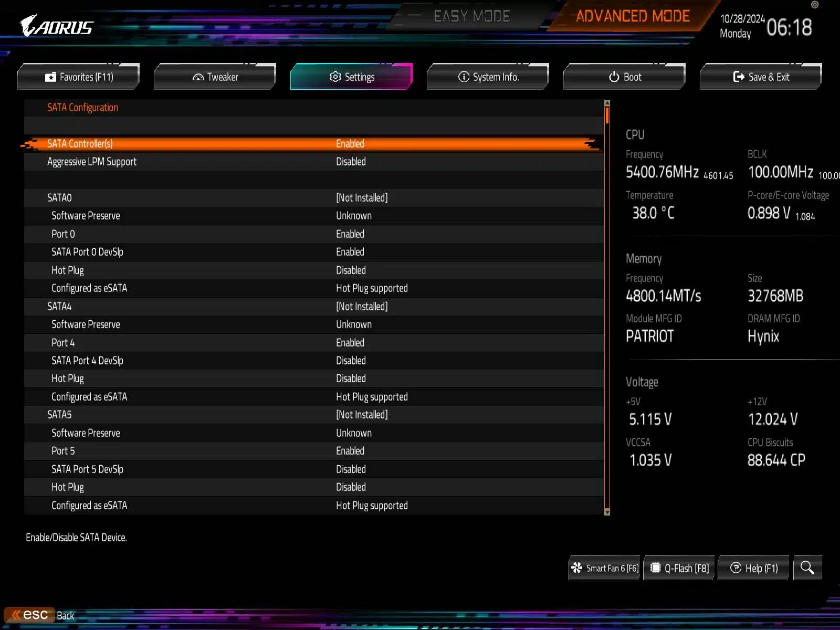
Task: Change Port 5 Enabled value
Action: point(350,450)
